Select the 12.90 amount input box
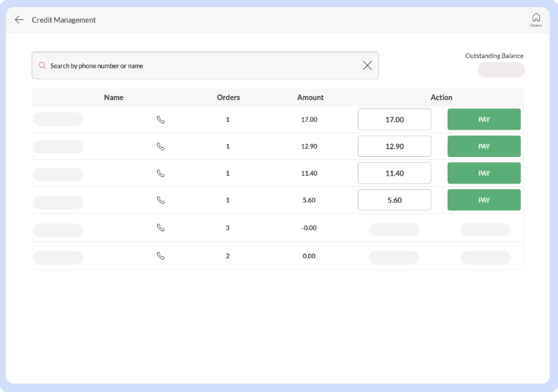 click(x=394, y=146)
